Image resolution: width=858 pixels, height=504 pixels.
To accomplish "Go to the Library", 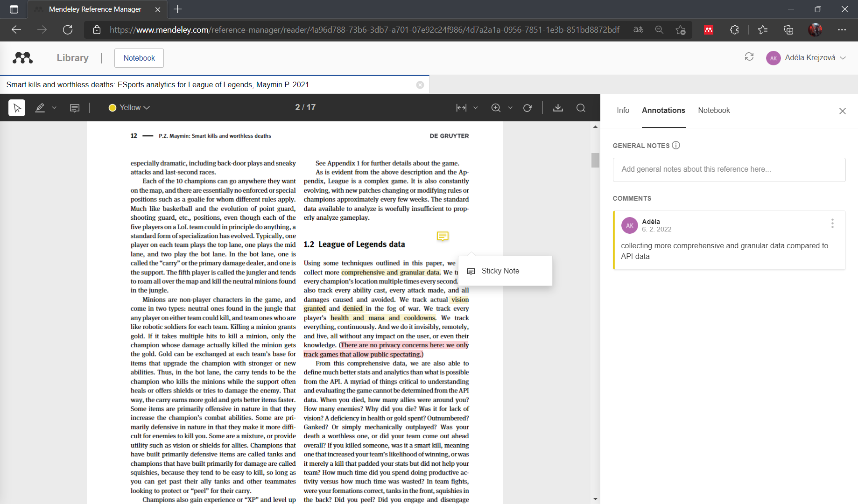I will coord(72,58).
